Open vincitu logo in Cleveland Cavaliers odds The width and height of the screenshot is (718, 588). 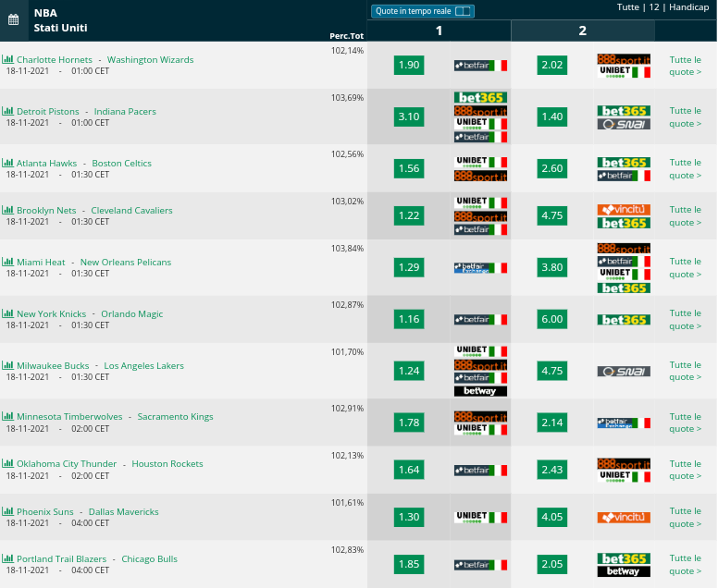point(624,210)
